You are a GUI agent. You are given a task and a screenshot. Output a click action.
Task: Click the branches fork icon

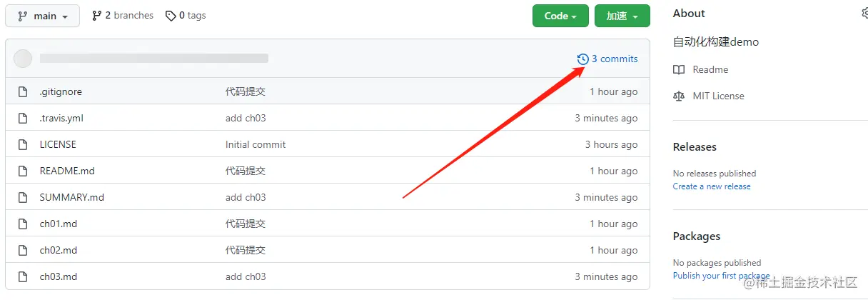tap(97, 16)
